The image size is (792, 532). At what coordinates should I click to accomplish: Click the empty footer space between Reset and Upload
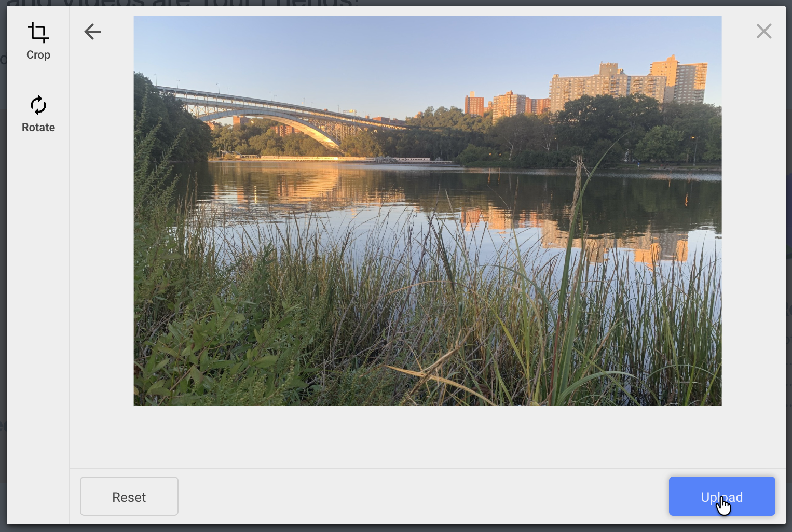[x=423, y=496]
